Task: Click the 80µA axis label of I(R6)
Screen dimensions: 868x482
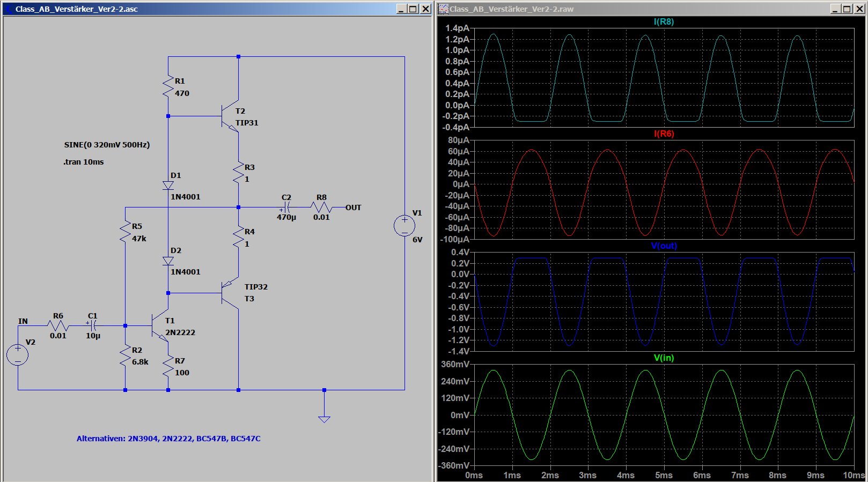Action: click(459, 140)
